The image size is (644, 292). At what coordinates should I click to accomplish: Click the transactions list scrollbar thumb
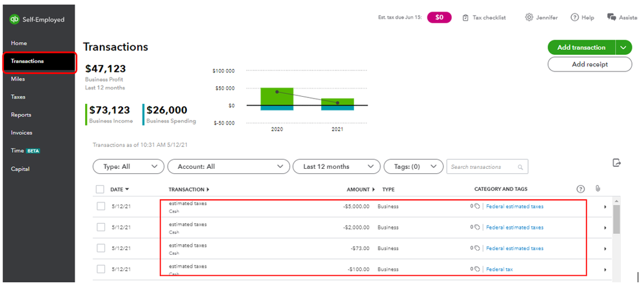[616, 219]
